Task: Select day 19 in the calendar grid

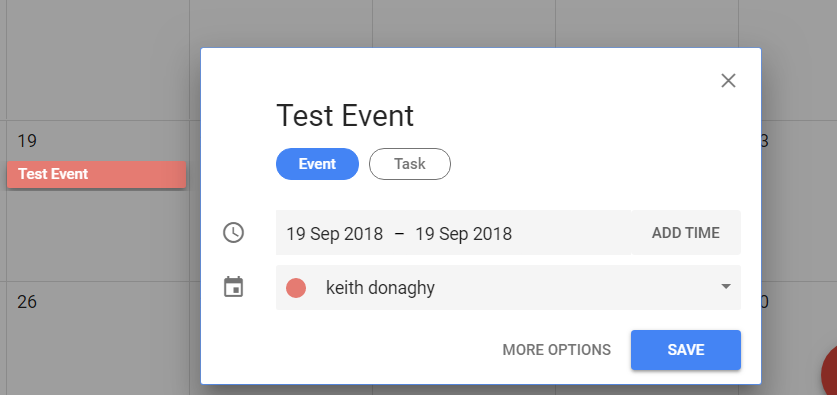Action: tap(27, 141)
